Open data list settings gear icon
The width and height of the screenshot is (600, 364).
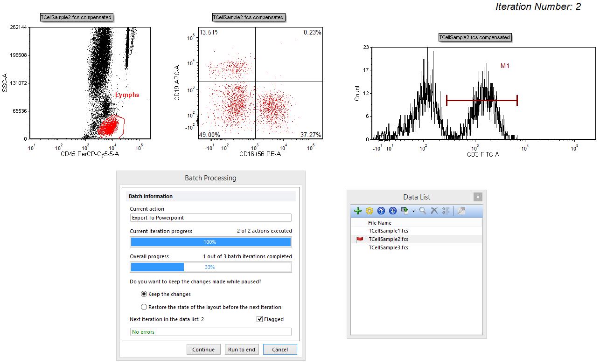(370, 211)
